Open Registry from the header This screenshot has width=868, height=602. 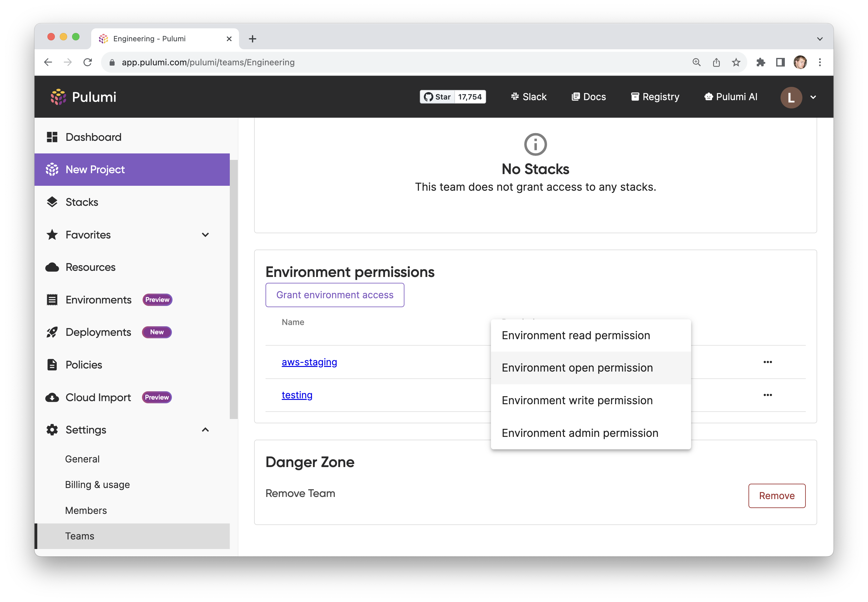pos(655,97)
